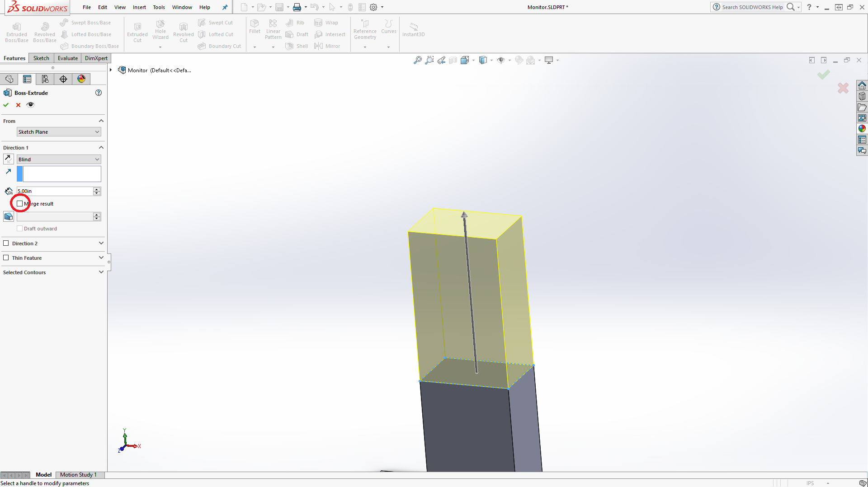Open the DimXpertManager crosshair tab icon
Viewport: 868px width, 487px height.
coord(63,79)
